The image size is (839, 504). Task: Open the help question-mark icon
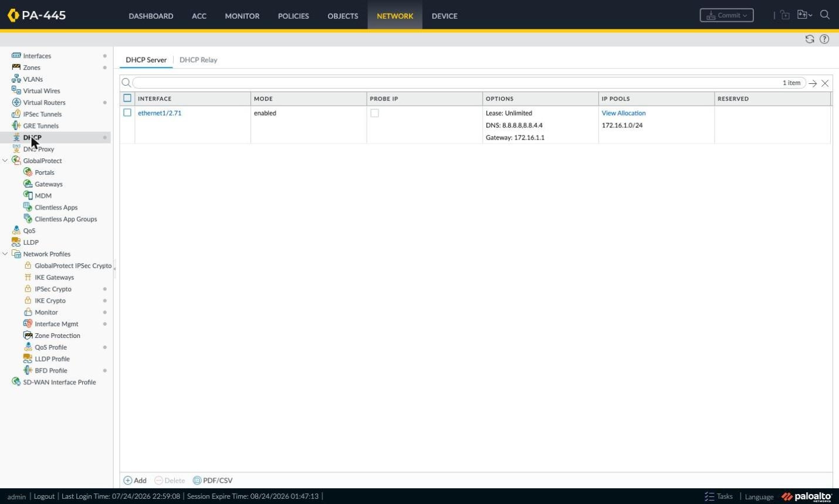(x=824, y=39)
